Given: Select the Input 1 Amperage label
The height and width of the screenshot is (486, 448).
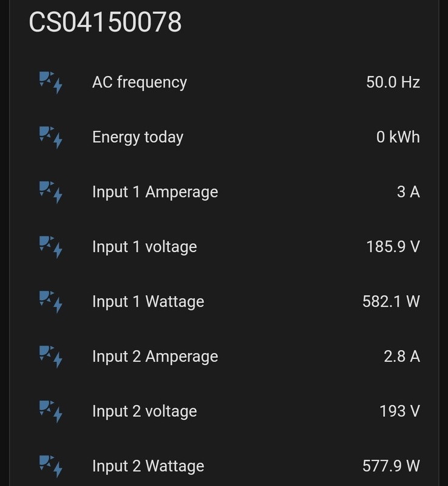Looking at the screenshot, I should (155, 192).
